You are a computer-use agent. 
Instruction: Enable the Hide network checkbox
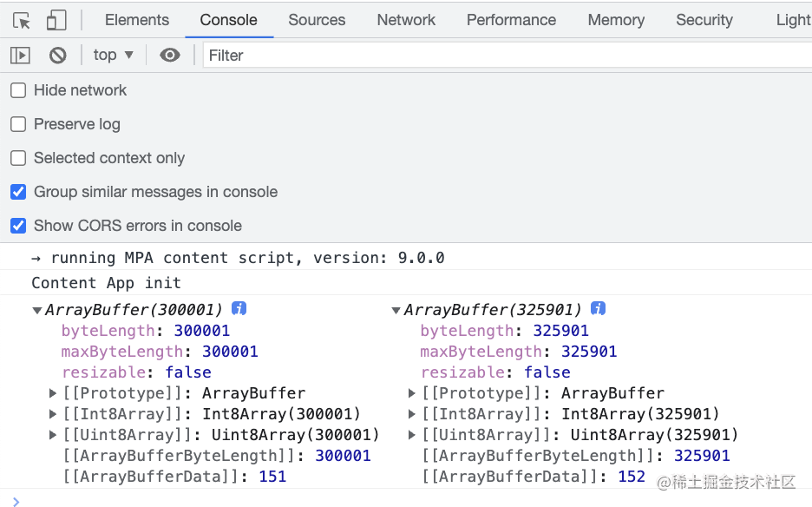[x=18, y=90]
